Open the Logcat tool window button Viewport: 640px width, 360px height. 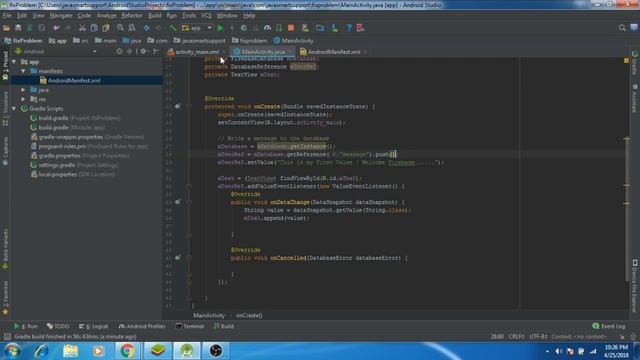tap(93, 326)
